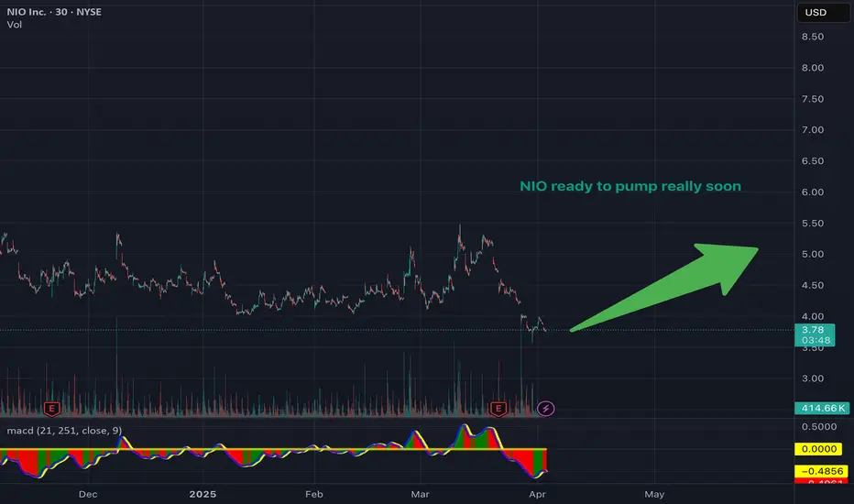Click the 3.78 current price label
The height and width of the screenshot is (504, 854).
coord(813,330)
